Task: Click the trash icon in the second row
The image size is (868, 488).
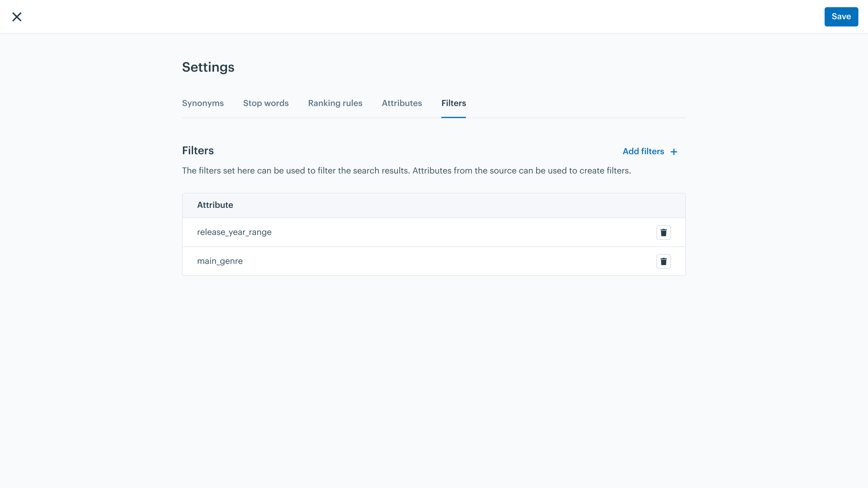Action: pyautogui.click(x=663, y=261)
